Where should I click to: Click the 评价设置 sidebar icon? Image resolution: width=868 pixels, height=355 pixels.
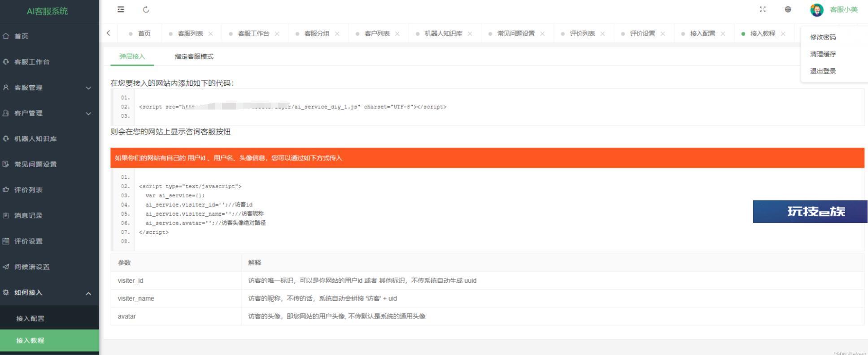[x=6, y=241]
